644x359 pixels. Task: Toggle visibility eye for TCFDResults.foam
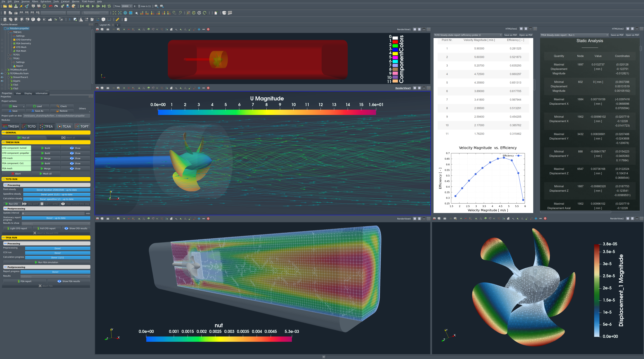click(x=2, y=74)
